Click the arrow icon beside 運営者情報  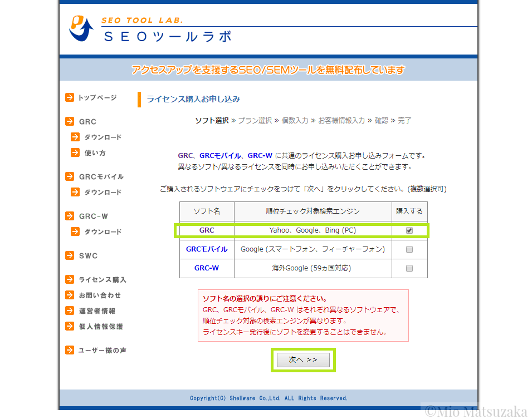[x=70, y=310]
